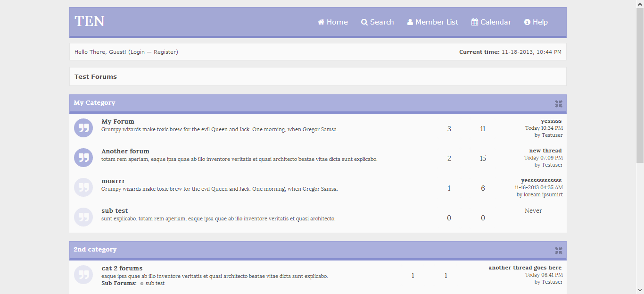Open the Member List page
Viewport: 644px width, 294px height.
click(437, 22)
